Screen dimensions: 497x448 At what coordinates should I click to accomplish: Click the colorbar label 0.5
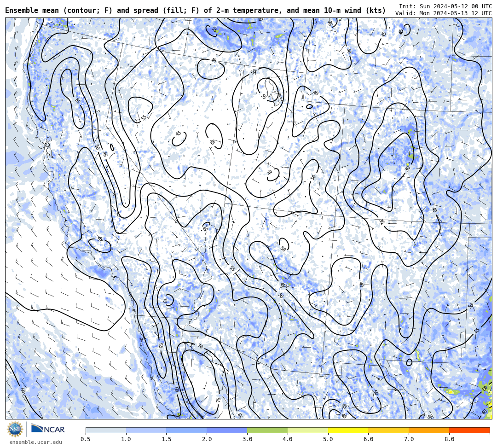pos(86,439)
